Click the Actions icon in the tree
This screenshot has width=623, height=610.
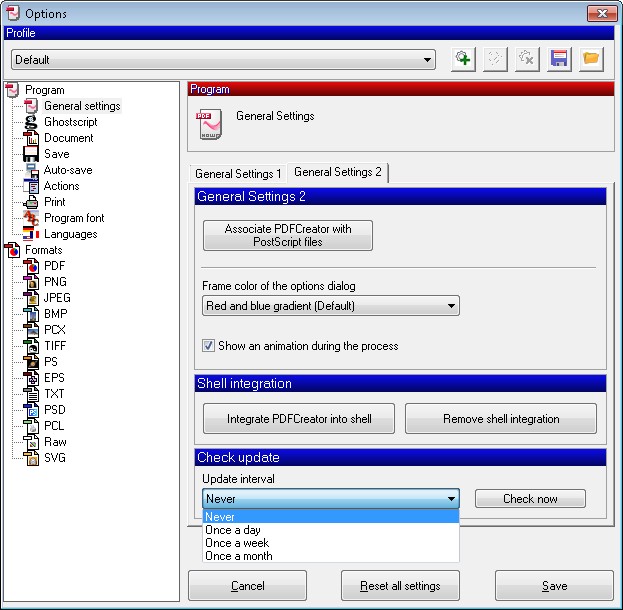31,186
